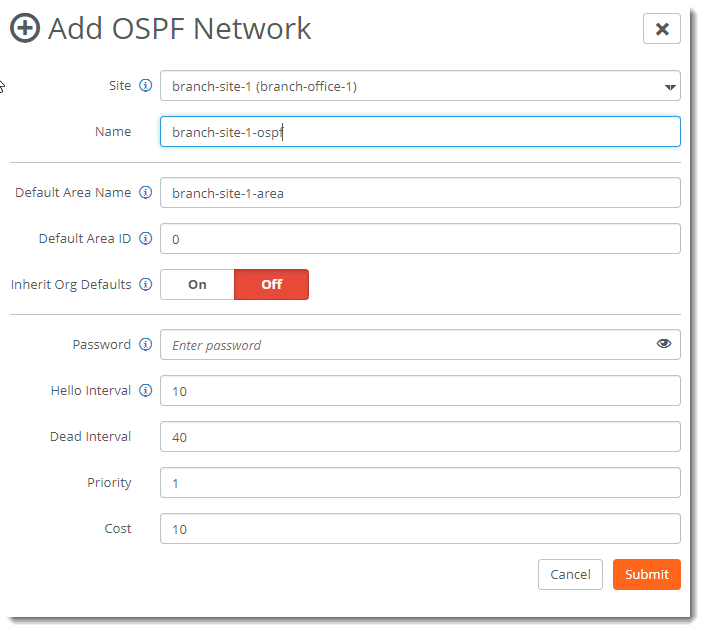
Task: Click the Default Area Name info icon
Action: pos(146,193)
